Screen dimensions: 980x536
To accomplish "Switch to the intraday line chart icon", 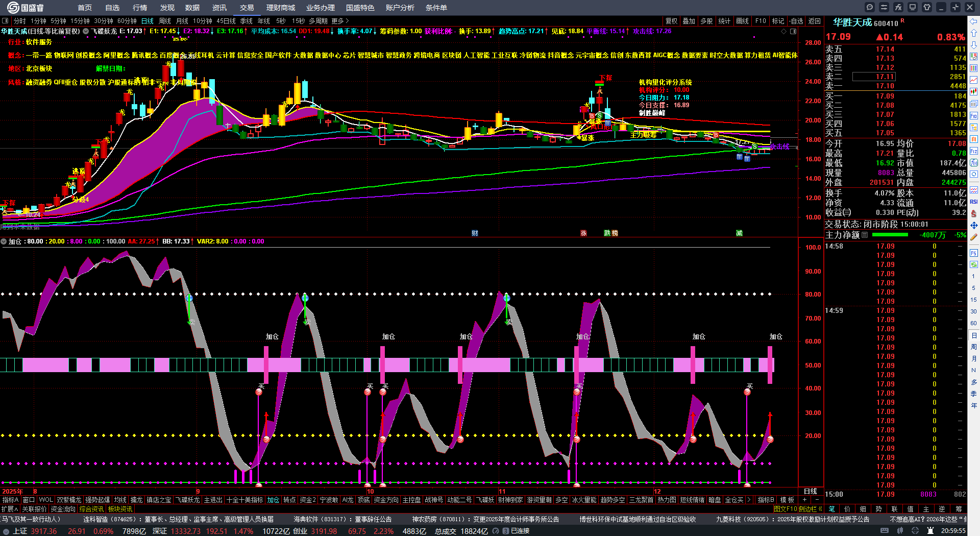I will click(974, 80).
